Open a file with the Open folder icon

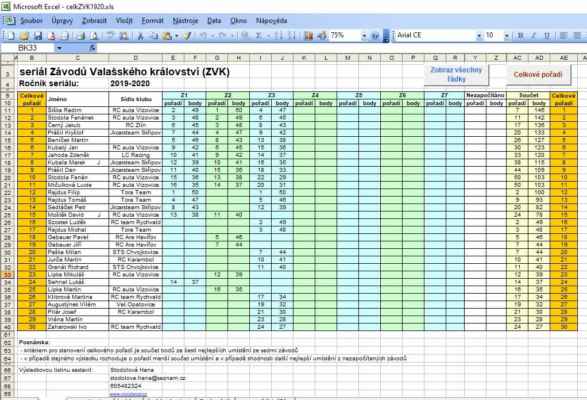click(x=24, y=36)
